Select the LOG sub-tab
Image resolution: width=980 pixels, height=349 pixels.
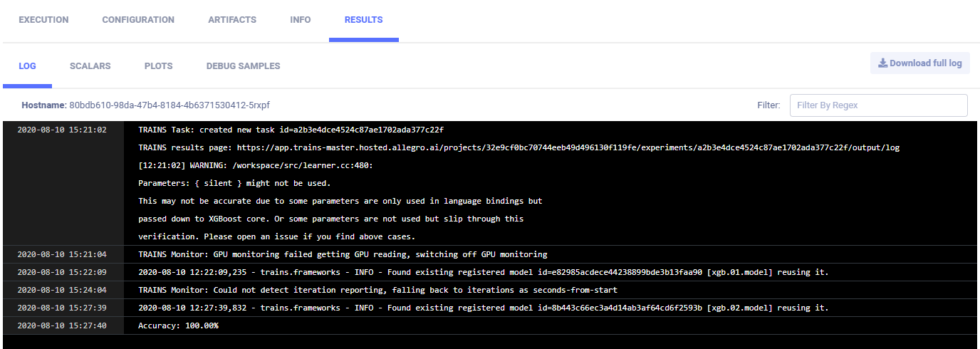[27, 66]
